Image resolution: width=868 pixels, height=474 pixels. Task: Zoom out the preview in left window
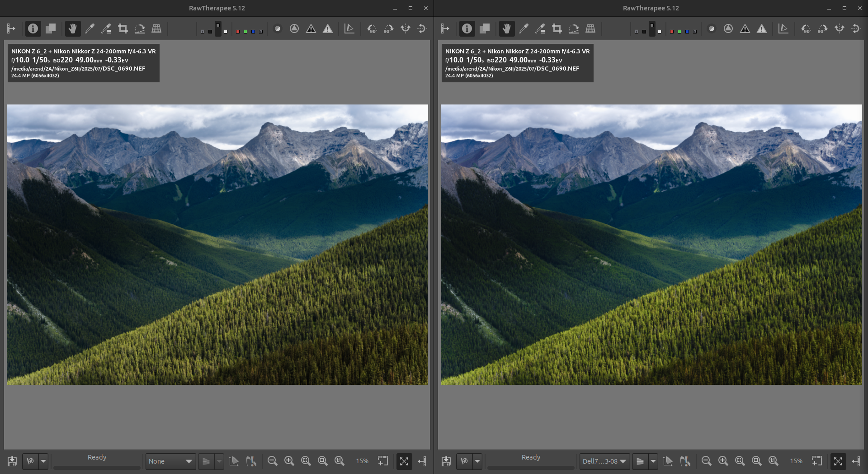coord(272,461)
